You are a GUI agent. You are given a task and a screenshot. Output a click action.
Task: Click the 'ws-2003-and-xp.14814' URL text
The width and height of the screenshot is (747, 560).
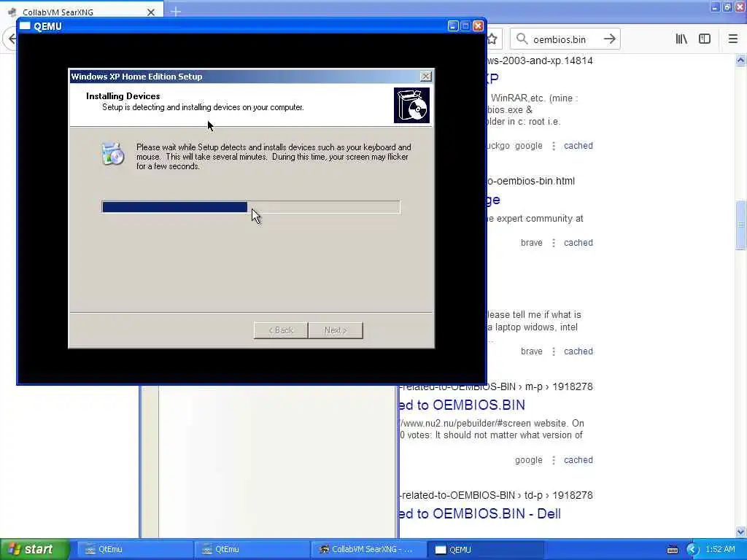[540, 61]
